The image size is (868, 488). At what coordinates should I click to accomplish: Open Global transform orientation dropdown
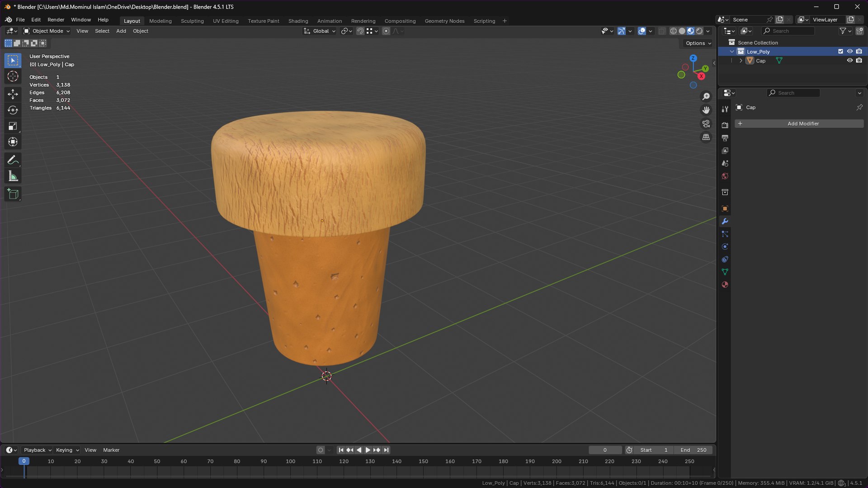click(320, 31)
